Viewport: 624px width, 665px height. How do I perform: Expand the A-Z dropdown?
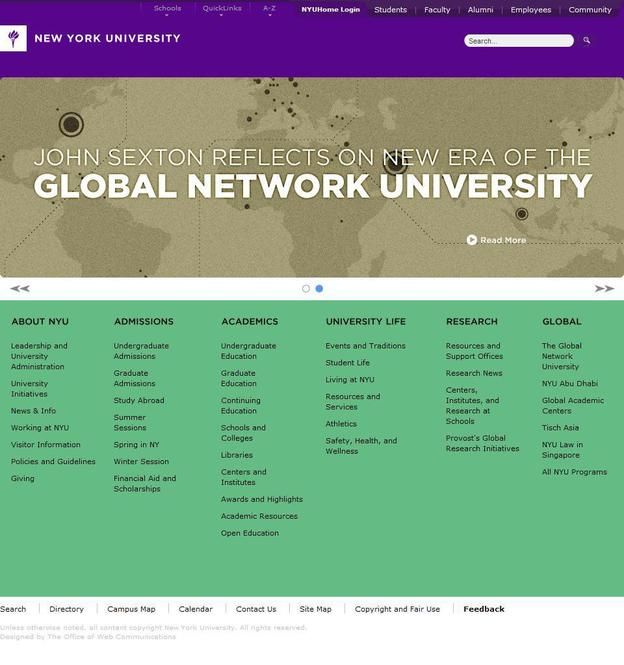(x=269, y=8)
